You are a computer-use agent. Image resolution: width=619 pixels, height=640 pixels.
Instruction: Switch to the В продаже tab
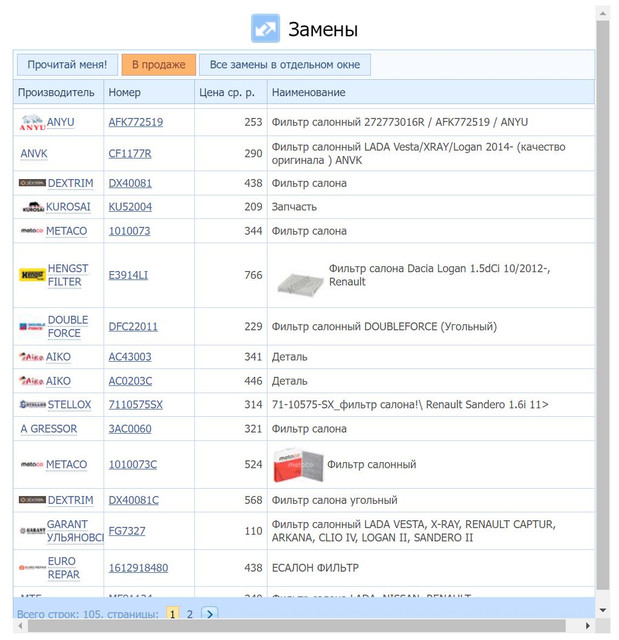point(159,65)
